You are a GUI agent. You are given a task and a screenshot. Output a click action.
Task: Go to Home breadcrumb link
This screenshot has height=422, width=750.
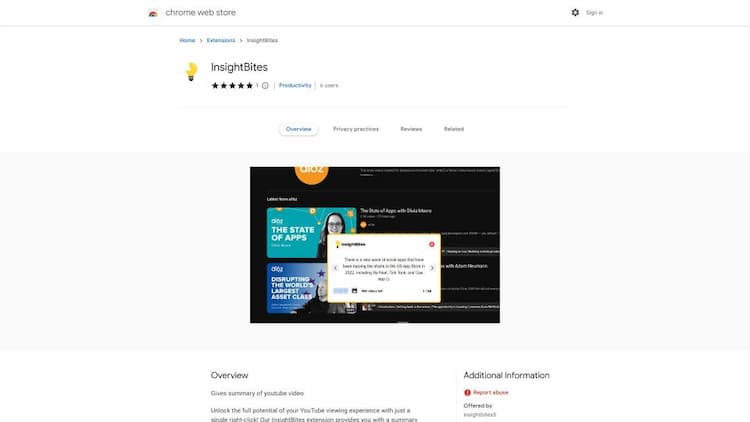click(187, 41)
